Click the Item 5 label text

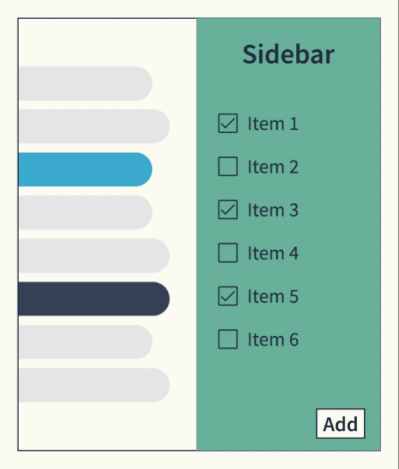[x=273, y=296]
